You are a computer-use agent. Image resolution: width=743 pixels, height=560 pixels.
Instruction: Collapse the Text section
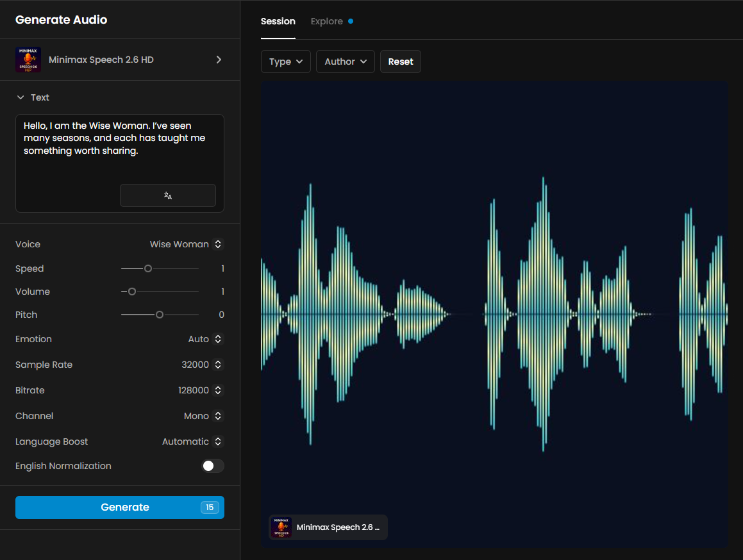point(21,97)
